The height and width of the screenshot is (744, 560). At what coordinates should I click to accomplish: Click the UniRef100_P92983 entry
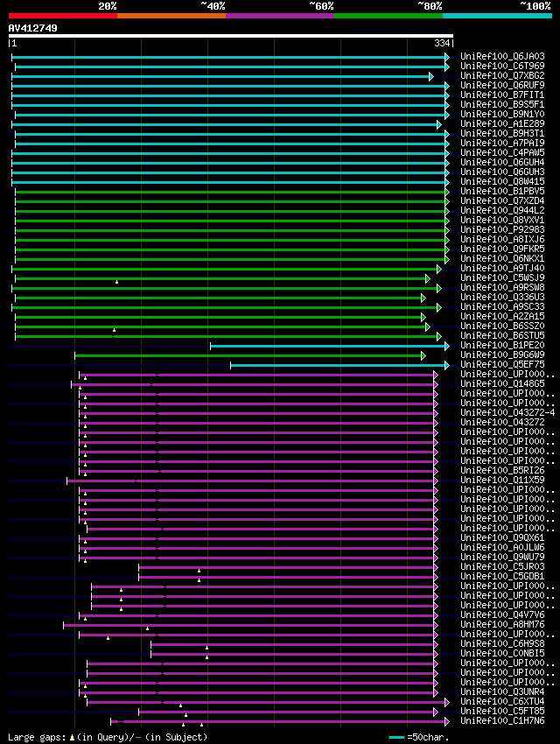[x=502, y=229]
